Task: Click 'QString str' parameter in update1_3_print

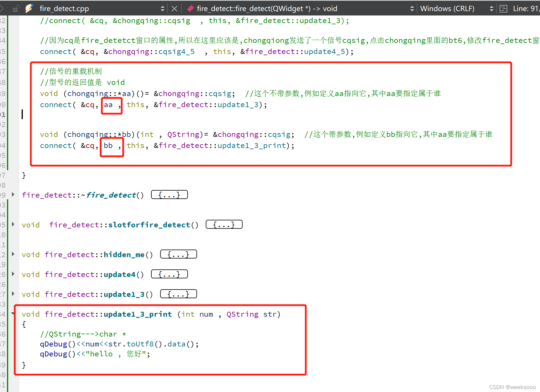Action: coord(252,314)
